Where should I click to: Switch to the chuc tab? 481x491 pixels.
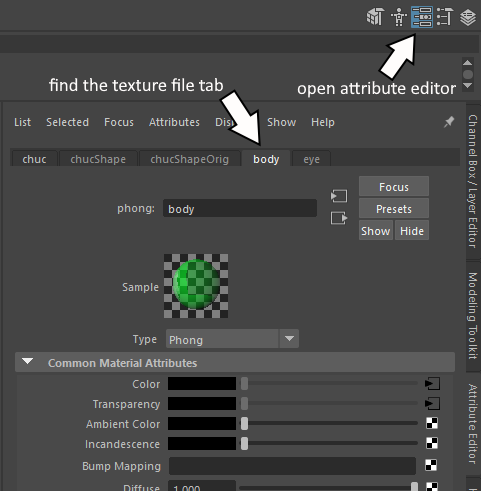pyautogui.click(x=35, y=159)
